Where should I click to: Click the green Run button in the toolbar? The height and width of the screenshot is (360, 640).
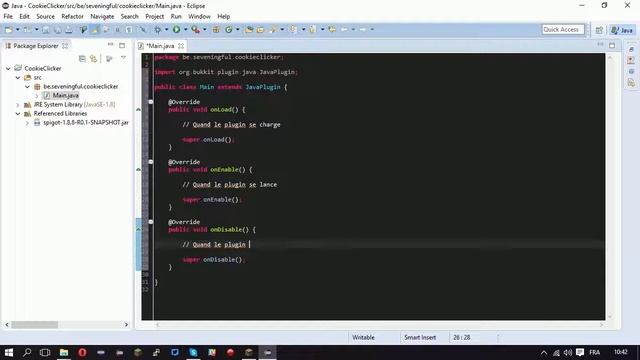[x=176, y=29]
